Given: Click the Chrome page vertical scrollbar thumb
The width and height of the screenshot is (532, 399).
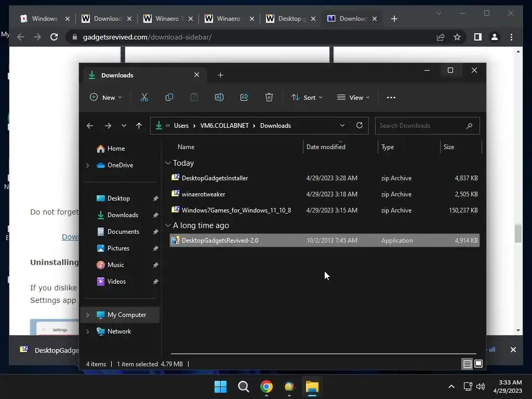Looking at the screenshot, I should [x=518, y=233].
